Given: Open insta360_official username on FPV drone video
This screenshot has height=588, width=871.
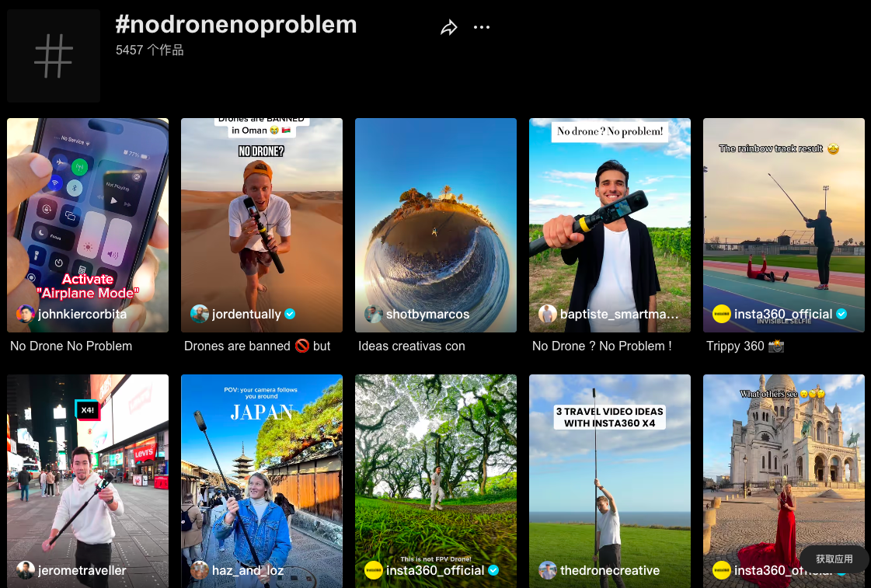Looking at the screenshot, I should [x=435, y=570].
